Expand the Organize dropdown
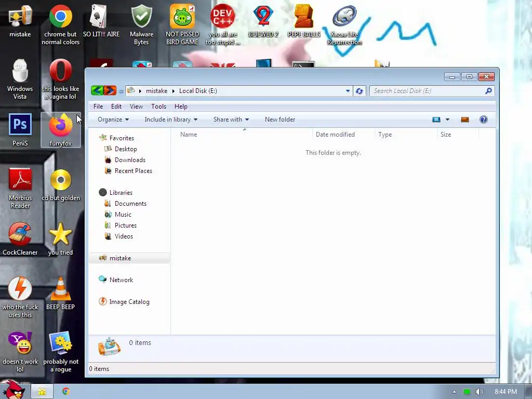The height and width of the screenshot is (399, 532). click(x=113, y=119)
